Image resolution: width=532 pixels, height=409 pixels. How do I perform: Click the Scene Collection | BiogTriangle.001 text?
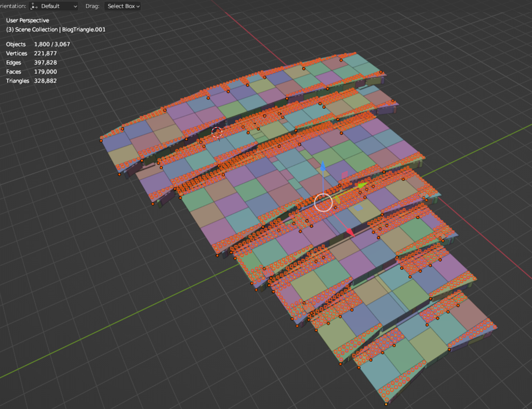55,29
